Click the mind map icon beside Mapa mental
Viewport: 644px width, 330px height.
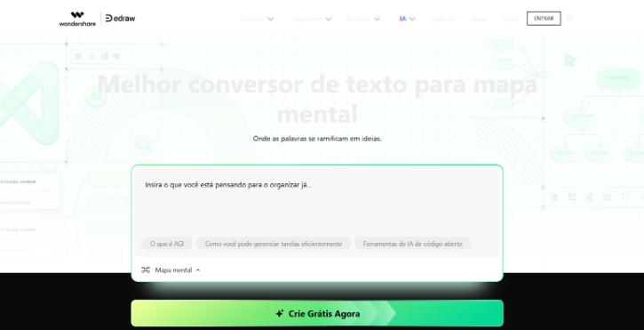point(146,270)
